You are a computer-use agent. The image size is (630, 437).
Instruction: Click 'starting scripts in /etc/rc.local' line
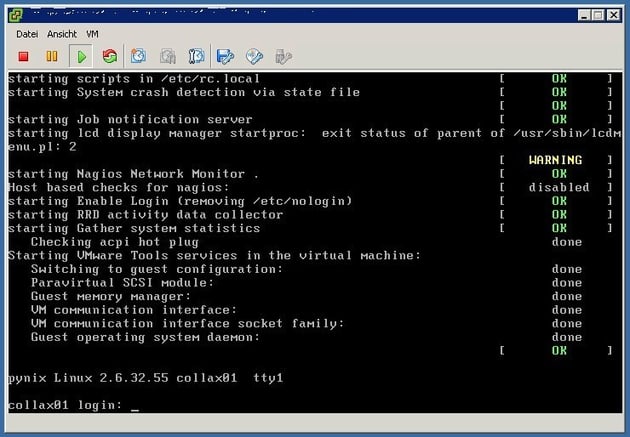click(134, 78)
